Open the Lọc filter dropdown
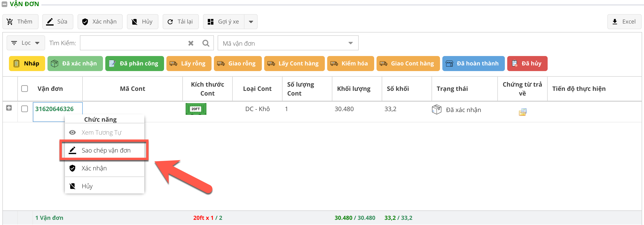 click(x=26, y=43)
